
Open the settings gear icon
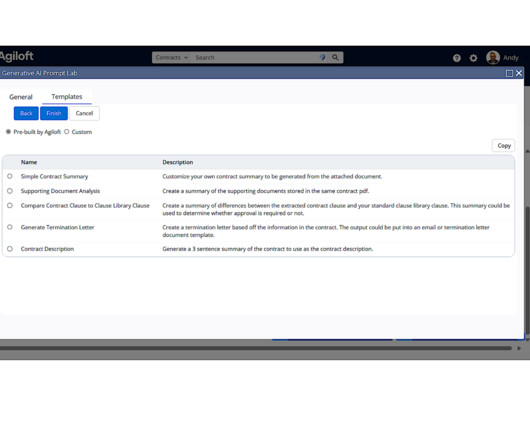(473, 58)
